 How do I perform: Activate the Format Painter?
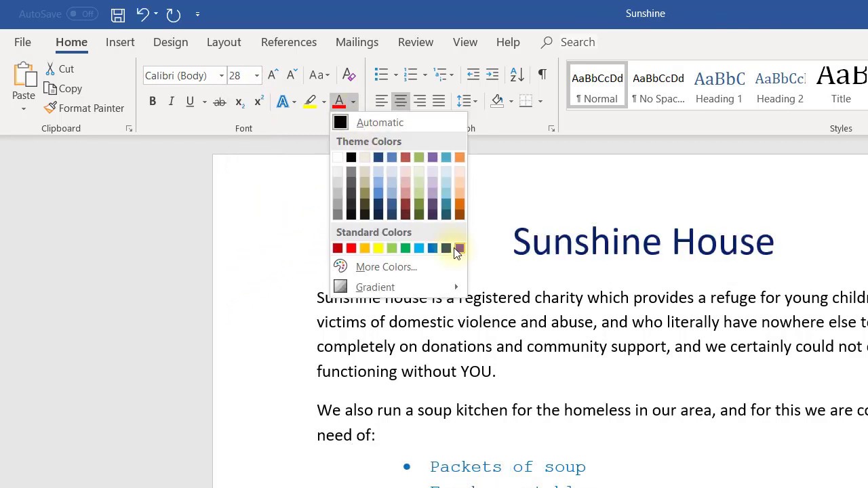click(x=84, y=108)
